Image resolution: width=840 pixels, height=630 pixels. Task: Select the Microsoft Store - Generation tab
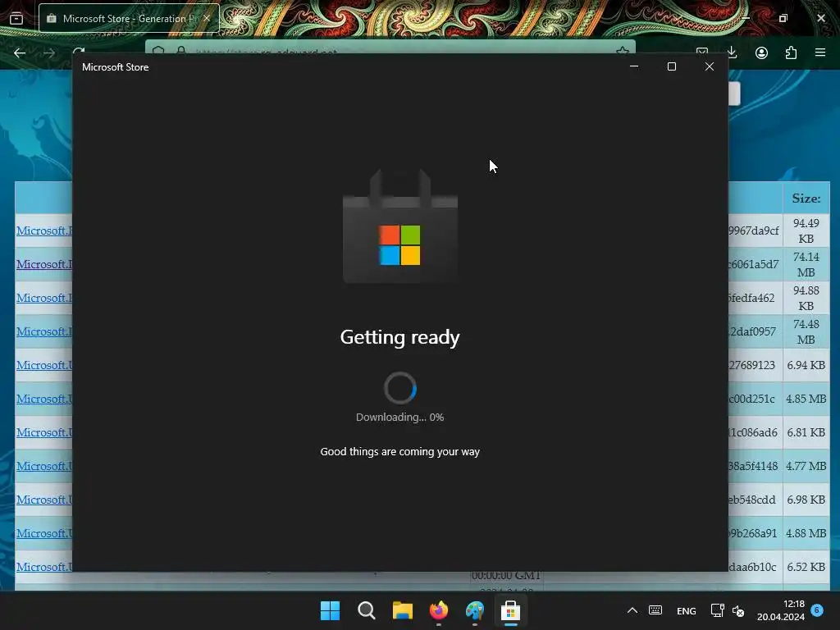(129, 18)
